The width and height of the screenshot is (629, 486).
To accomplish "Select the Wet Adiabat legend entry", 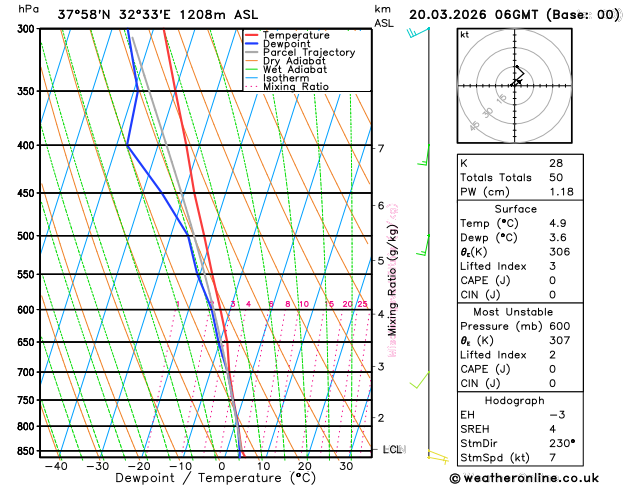I will (294, 70).
